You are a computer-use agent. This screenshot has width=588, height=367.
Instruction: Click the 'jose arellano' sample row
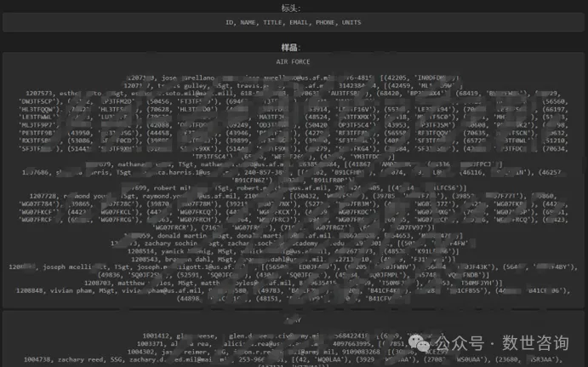click(x=294, y=77)
